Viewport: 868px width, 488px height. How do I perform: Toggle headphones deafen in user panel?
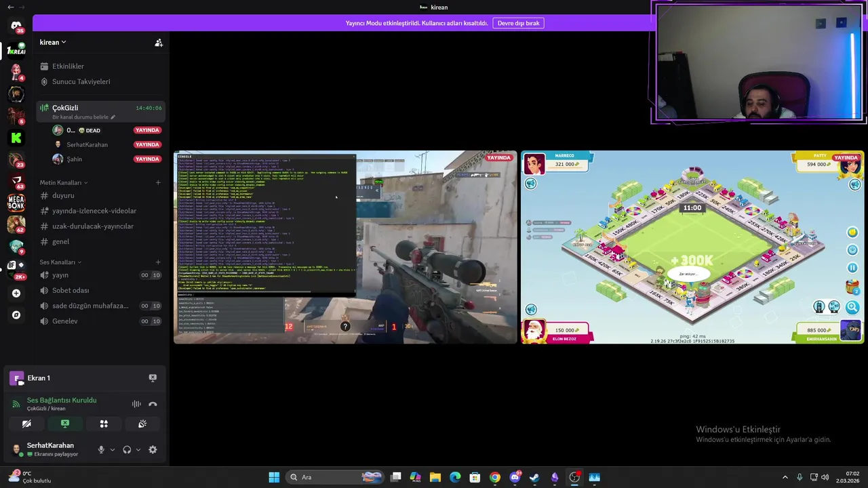click(127, 449)
